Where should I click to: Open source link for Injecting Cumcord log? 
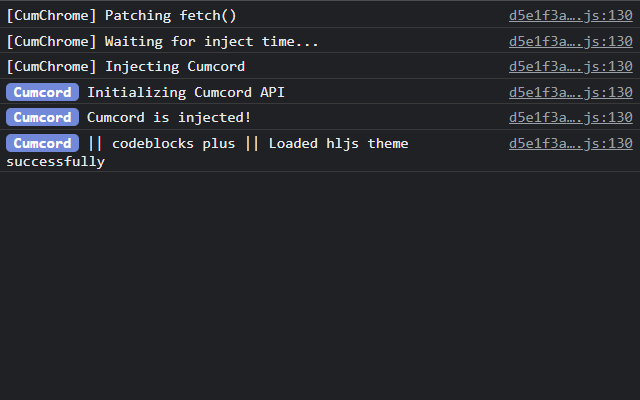[570, 66]
